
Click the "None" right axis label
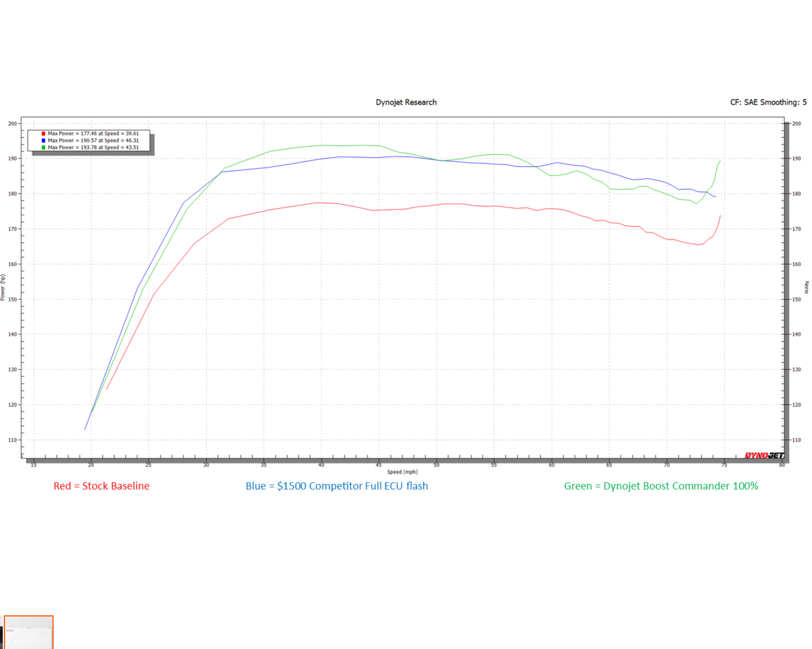click(807, 287)
